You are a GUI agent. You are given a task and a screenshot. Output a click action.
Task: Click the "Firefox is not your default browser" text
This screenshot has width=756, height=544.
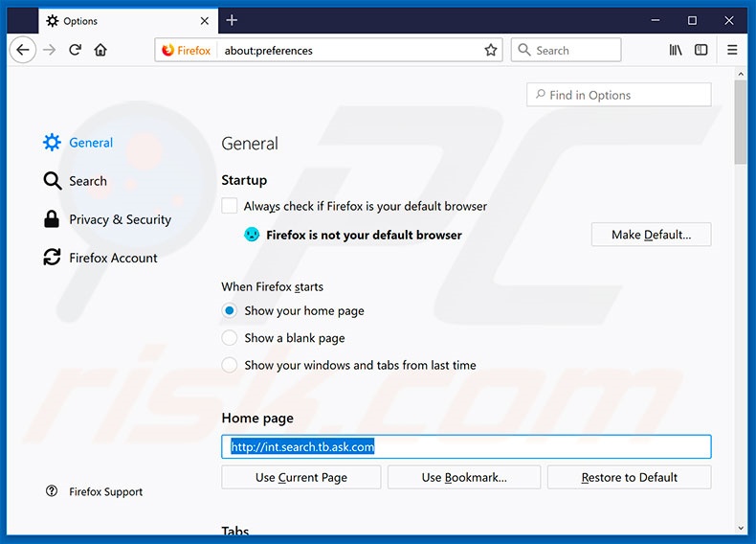364,235
